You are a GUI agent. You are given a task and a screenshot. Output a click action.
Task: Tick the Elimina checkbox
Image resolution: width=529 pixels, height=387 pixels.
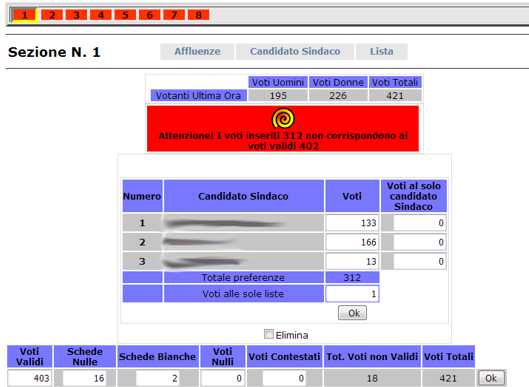coord(269,334)
